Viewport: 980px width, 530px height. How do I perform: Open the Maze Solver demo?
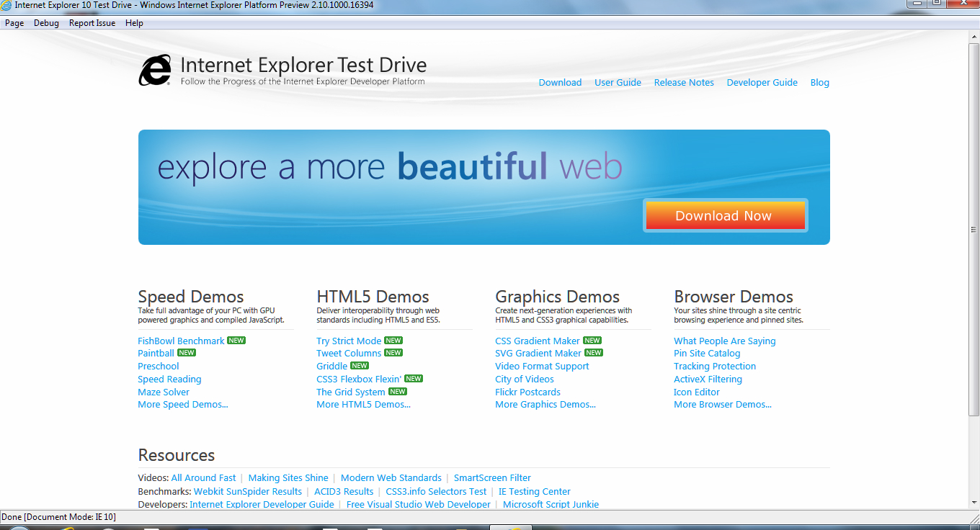pyautogui.click(x=164, y=392)
